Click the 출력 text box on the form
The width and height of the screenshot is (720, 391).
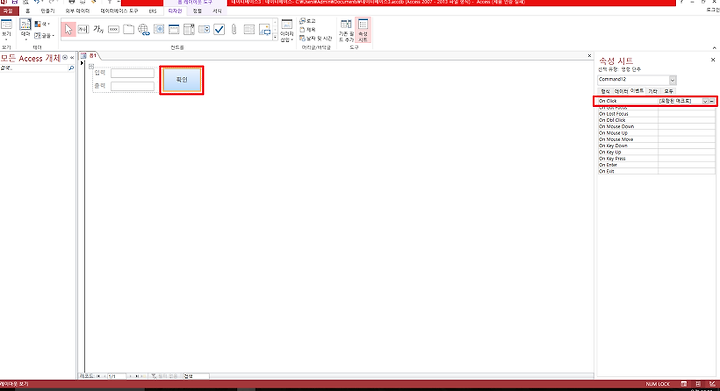click(133, 86)
